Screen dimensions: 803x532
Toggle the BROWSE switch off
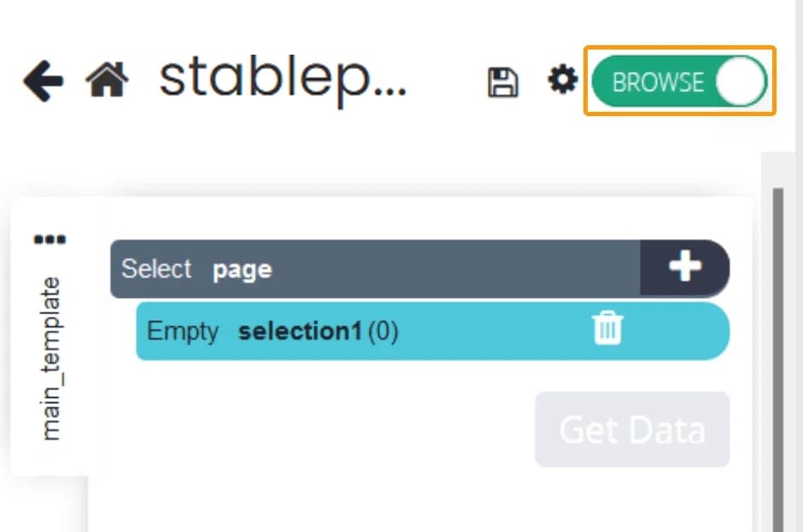pos(681,80)
